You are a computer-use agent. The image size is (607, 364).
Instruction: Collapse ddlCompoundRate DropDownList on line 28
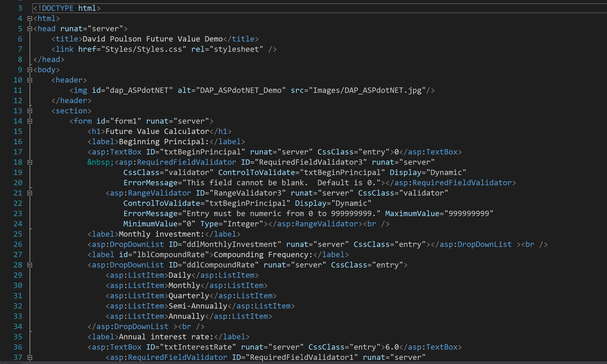tap(30, 265)
